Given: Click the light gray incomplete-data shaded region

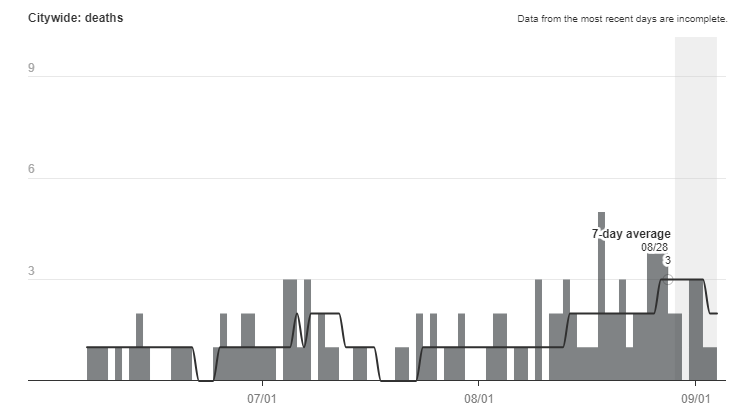Looking at the screenshot, I should [696, 150].
